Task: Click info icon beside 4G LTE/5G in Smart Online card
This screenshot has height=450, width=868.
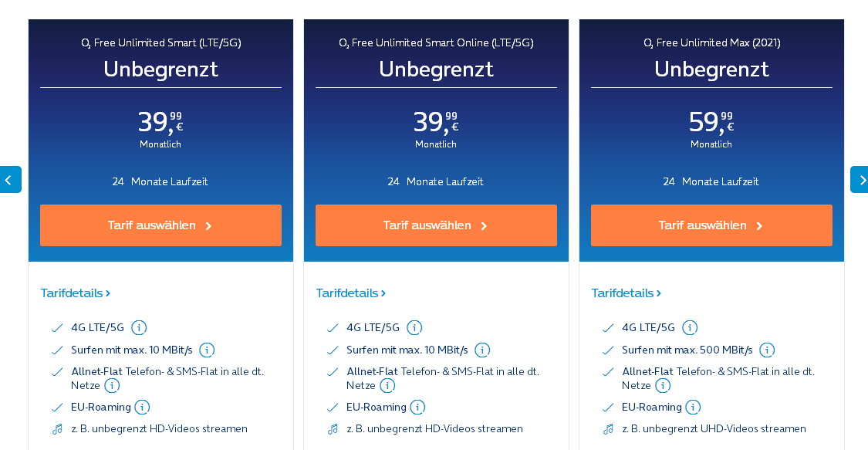Action: tap(414, 328)
